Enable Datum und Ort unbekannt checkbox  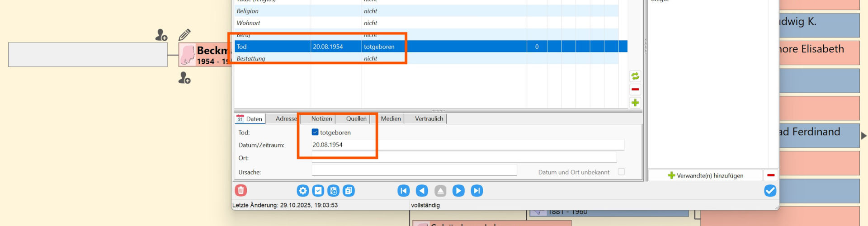coord(621,172)
